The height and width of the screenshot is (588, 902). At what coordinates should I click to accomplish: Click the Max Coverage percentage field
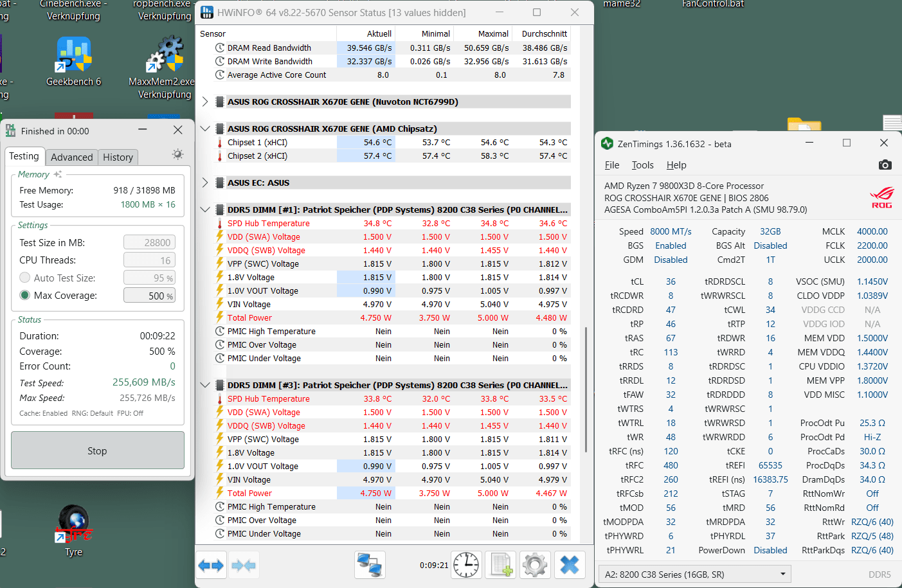pos(150,296)
